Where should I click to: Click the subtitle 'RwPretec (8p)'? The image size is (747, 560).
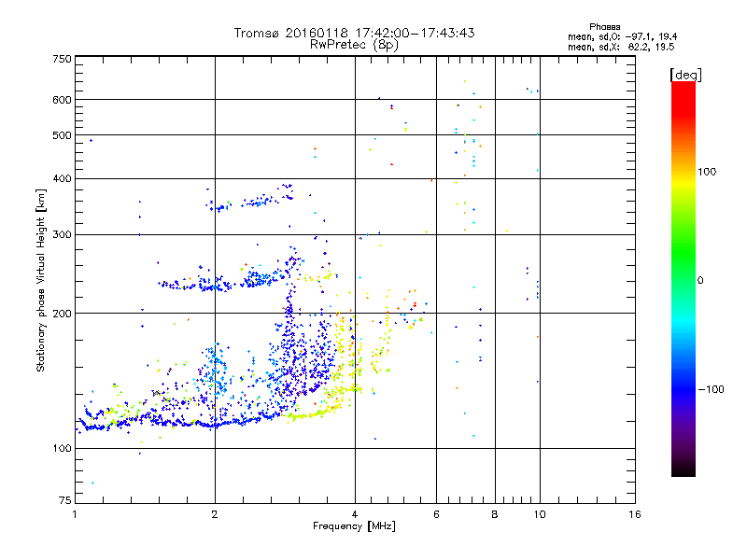pyautogui.click(x=354, y=45)
